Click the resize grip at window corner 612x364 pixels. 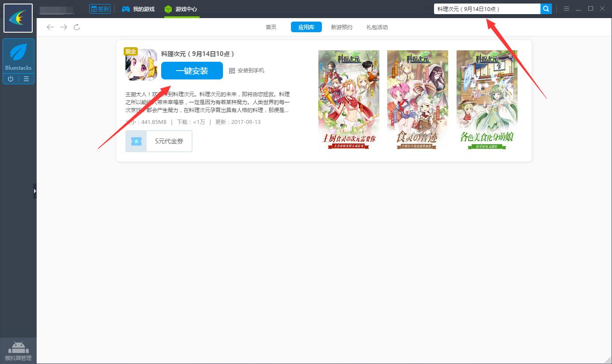pos(608,360)
